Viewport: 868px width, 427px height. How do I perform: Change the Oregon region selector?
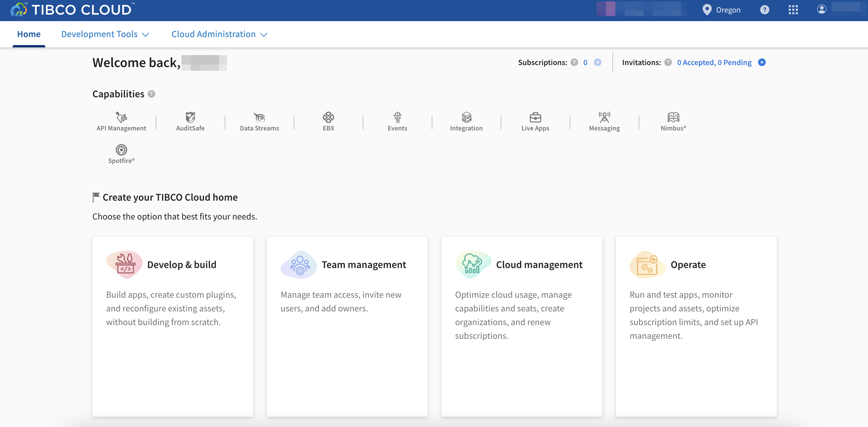721,10
